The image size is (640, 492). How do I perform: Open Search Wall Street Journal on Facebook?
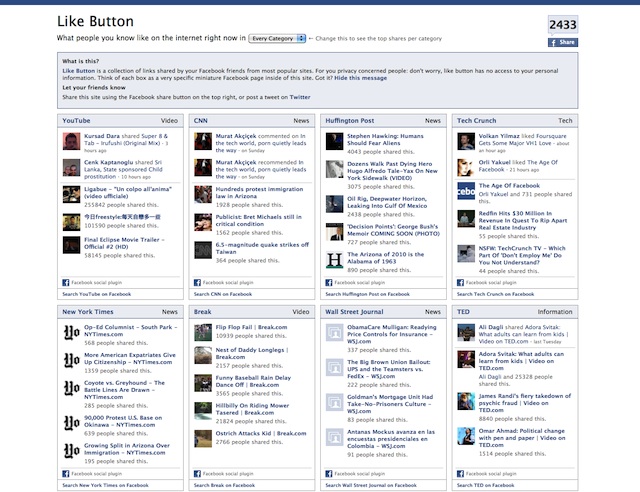click(x=371, y=485)
